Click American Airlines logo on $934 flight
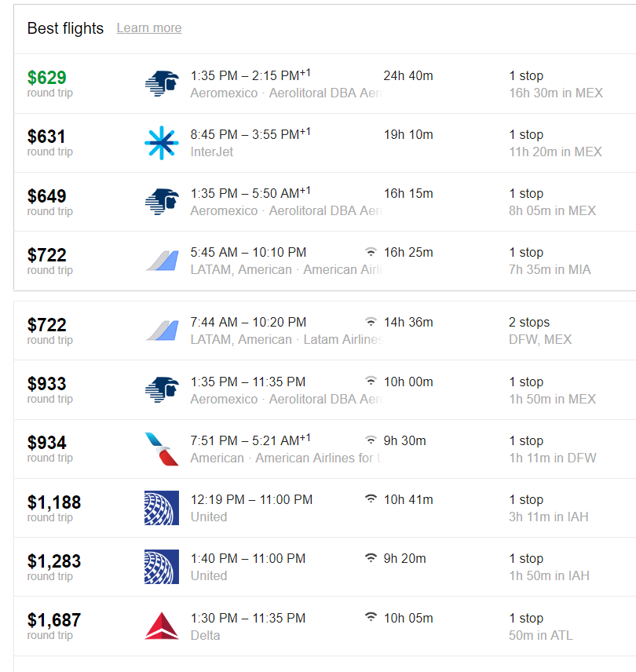 [162, 449]
